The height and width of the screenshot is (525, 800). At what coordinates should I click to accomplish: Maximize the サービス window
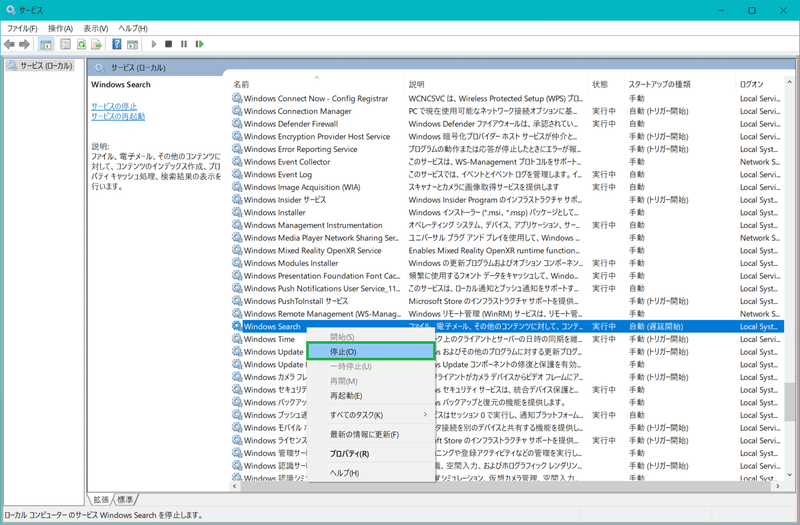tap(752, 10)
